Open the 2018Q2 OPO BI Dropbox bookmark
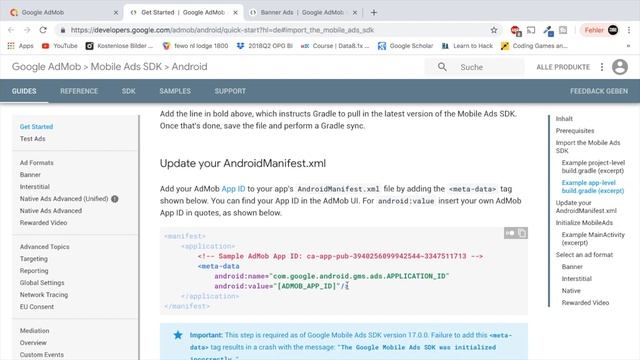640x360 pixels. pyautogui.click(x=264, y=46)
